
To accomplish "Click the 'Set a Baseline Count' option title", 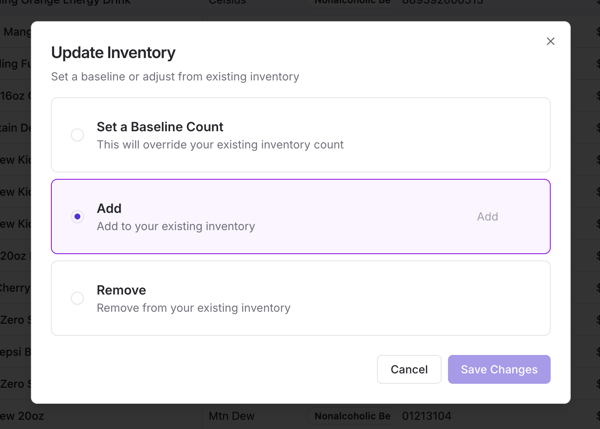I will (160, 127).
